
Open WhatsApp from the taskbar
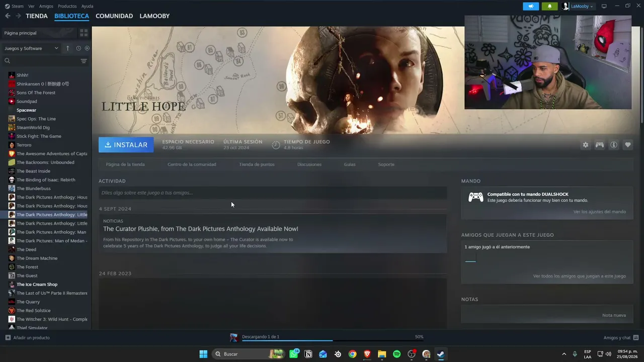point(294,354)
